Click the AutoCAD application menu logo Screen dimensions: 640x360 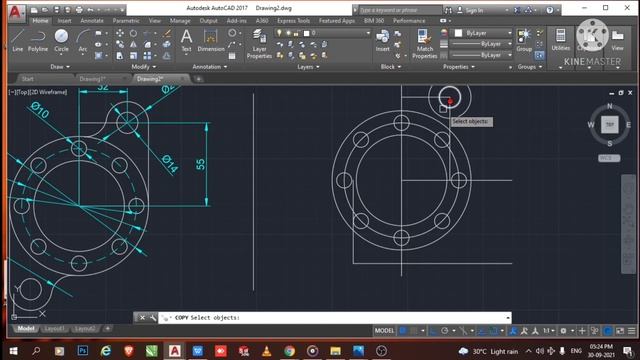tap(15, 12)
